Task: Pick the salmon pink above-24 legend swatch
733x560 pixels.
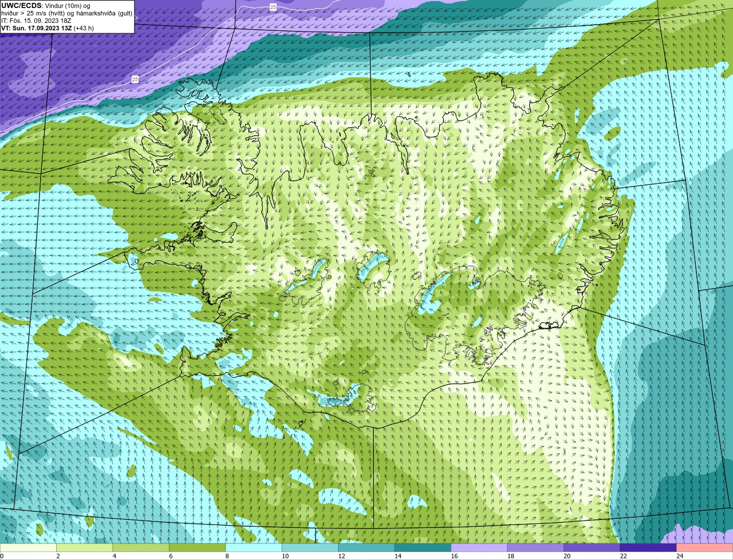Action: pyautogui.click(x=705, y=548)
